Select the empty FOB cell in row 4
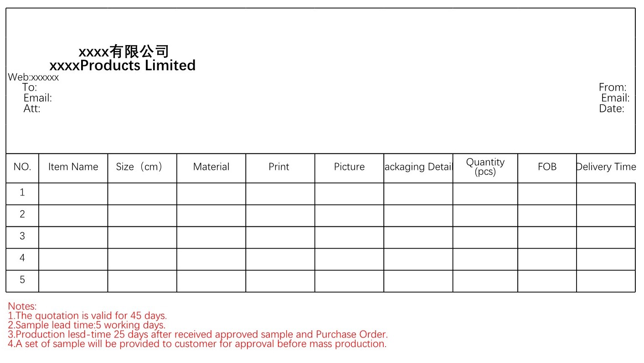644x363 pixels. 547,259
